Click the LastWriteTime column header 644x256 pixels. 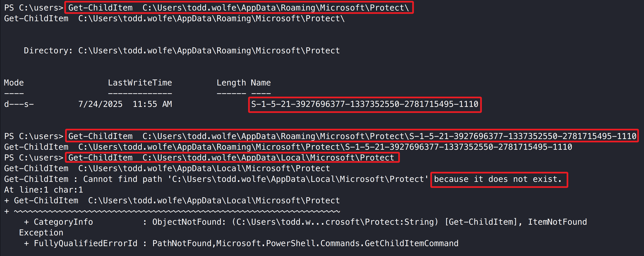pyautogui.click(x=140, y=83)
